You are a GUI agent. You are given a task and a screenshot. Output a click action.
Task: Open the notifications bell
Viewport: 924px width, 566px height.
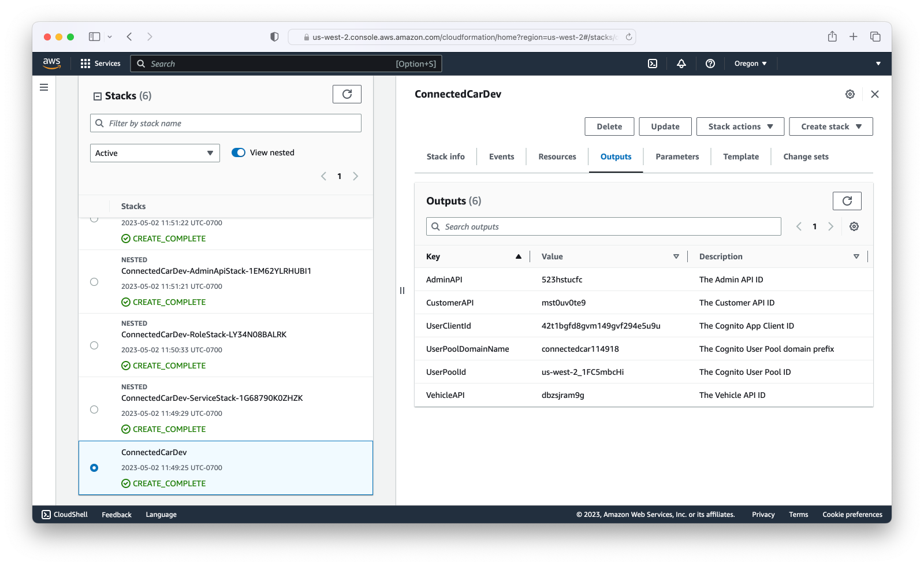[x=681, y=64]
